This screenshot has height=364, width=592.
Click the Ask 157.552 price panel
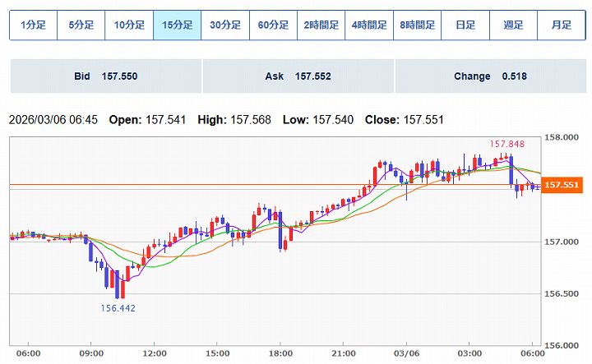298,76
